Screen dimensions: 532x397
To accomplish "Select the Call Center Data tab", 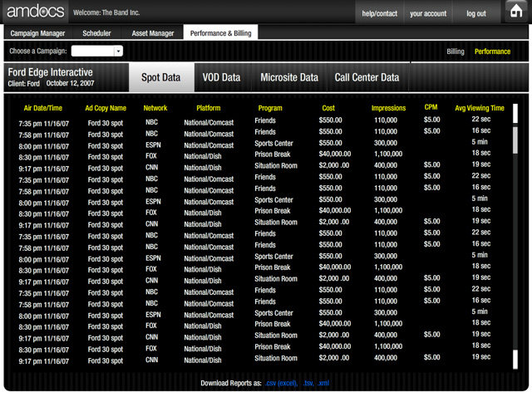I will point(367,77).
